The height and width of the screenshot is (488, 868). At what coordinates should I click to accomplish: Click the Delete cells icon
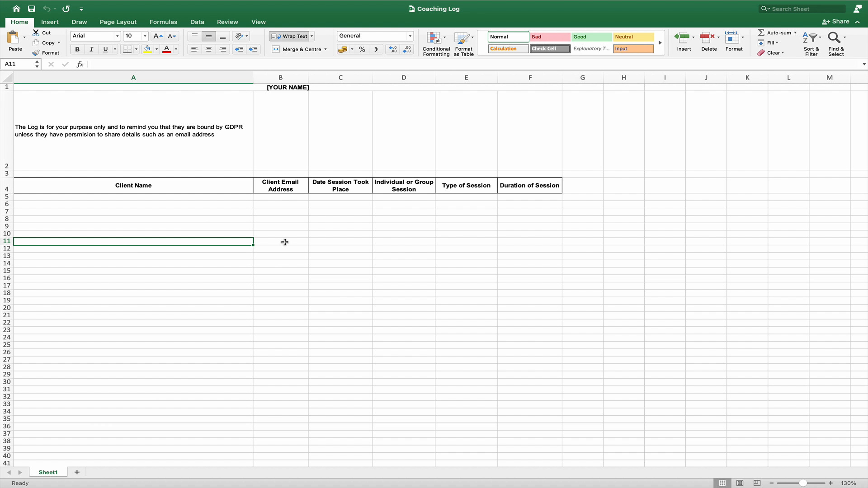[707, 37]
